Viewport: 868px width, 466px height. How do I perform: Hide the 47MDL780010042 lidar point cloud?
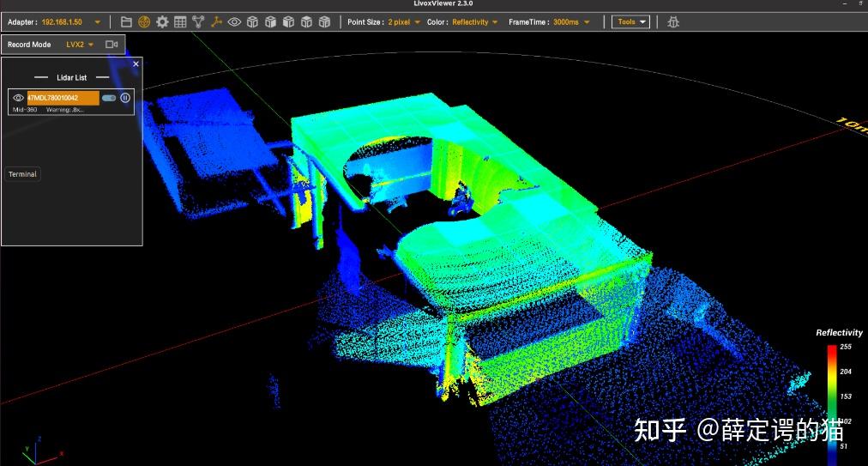(x=18, y=98)
